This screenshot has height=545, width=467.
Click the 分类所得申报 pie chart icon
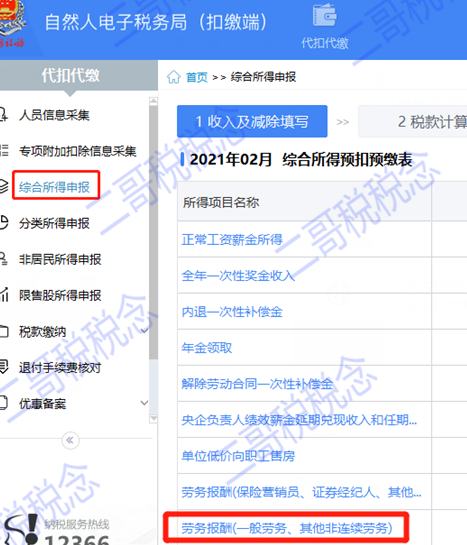pos(3,223)
